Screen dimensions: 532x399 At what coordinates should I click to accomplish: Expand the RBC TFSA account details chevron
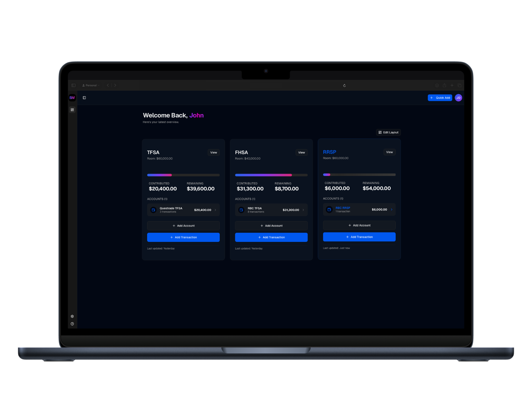coord(303,210)
